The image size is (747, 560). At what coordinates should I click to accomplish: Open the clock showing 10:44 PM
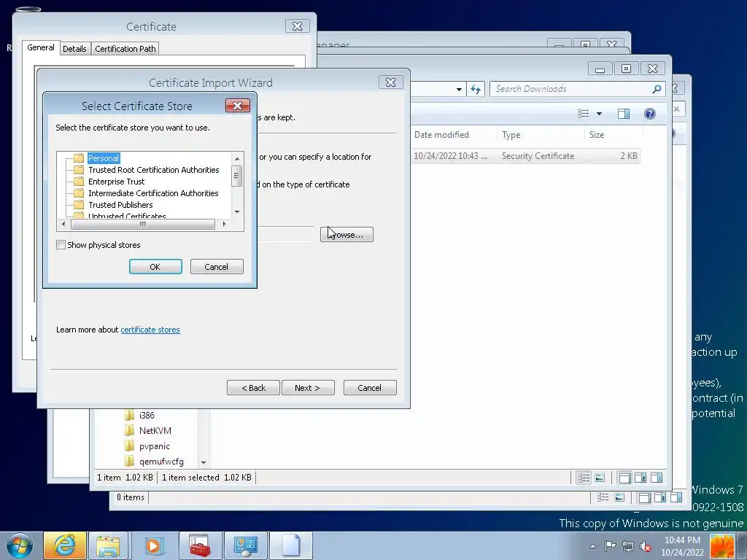click(x=682, y=546)
